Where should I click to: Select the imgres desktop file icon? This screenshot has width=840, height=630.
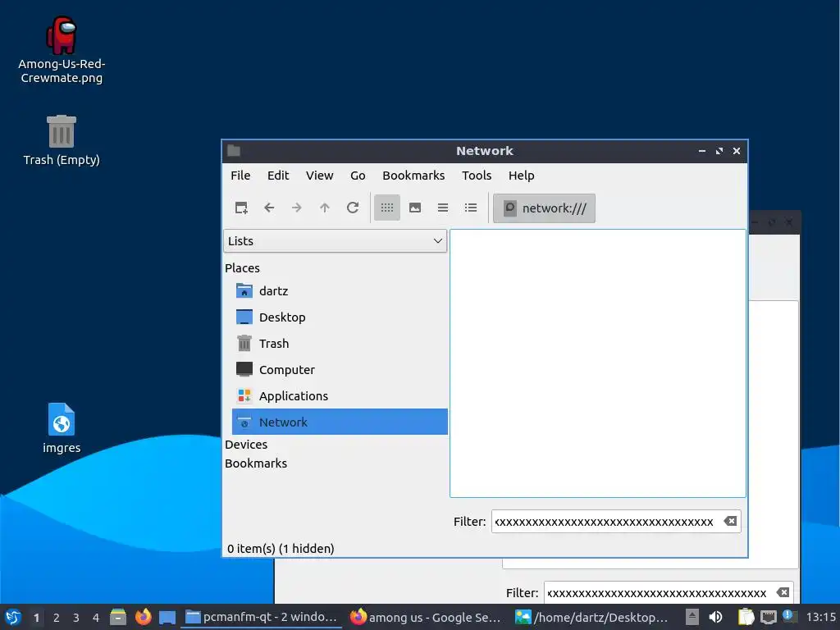pos(62,428)
